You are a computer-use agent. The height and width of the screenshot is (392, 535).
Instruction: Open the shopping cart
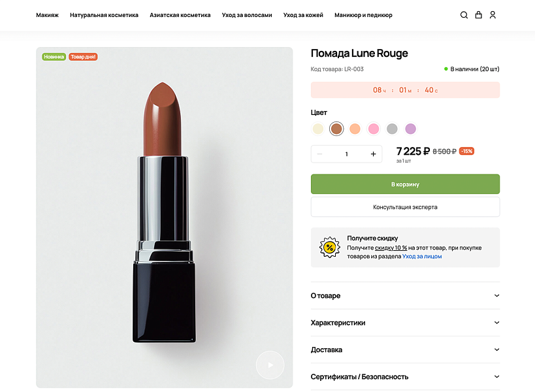(478, 14)
